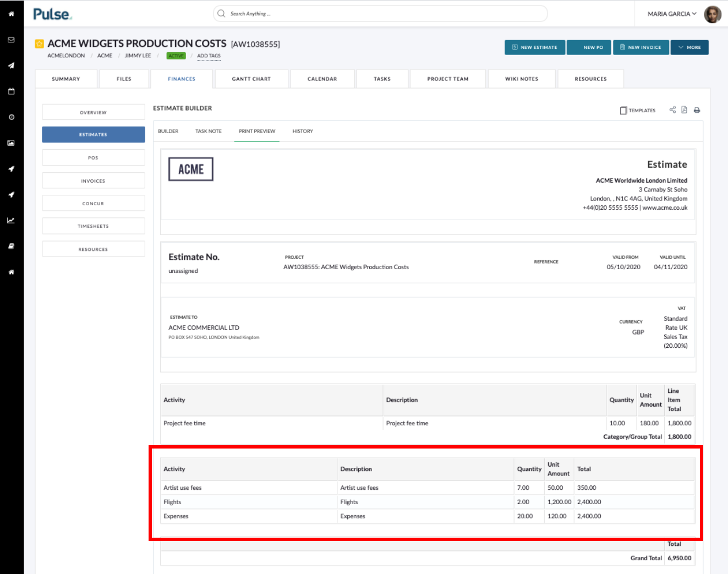Select Invoices in finances side menu
The height and width of the screenshot is (574, 728).
coord(94,181)
